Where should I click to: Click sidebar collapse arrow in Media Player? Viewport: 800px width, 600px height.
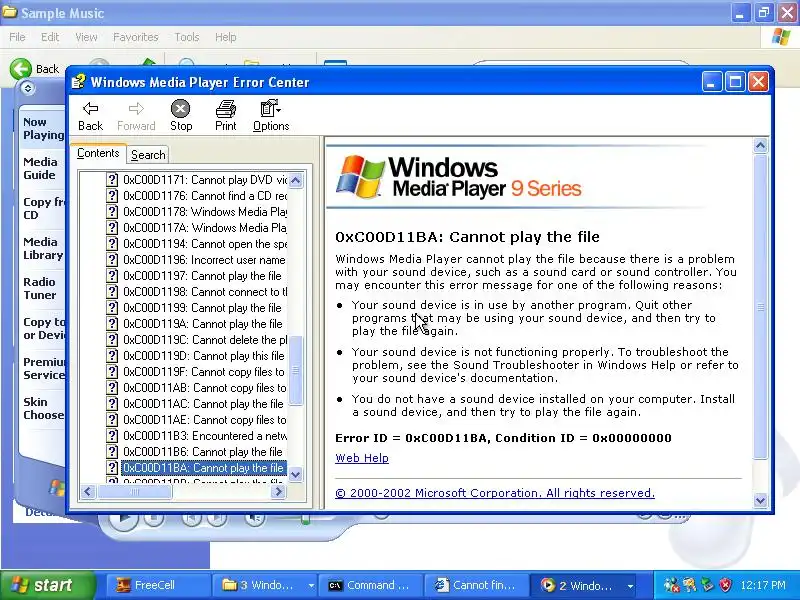28,88
